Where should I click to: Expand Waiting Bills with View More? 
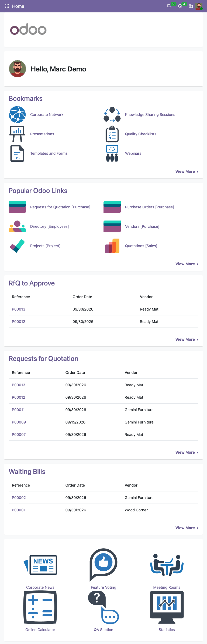click(x=187, y=528)
